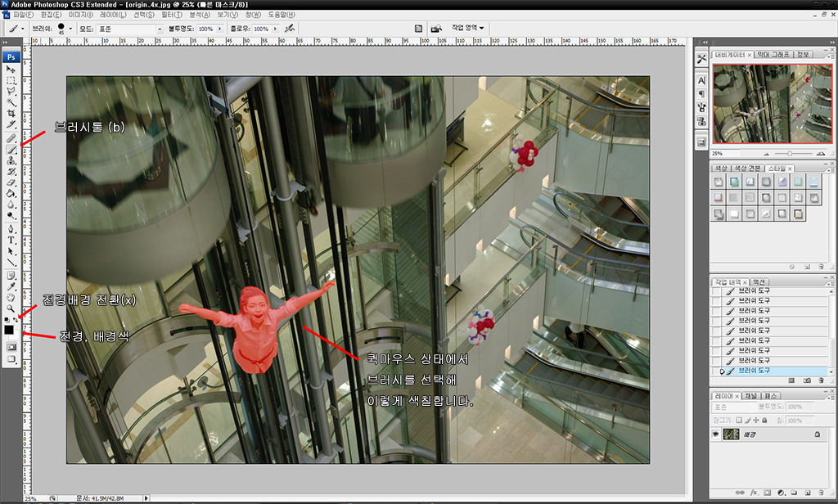The width and height of the screenshot is (838, 504).
Task: Swap foreground and background colors
Action: (x=16, y=320)
